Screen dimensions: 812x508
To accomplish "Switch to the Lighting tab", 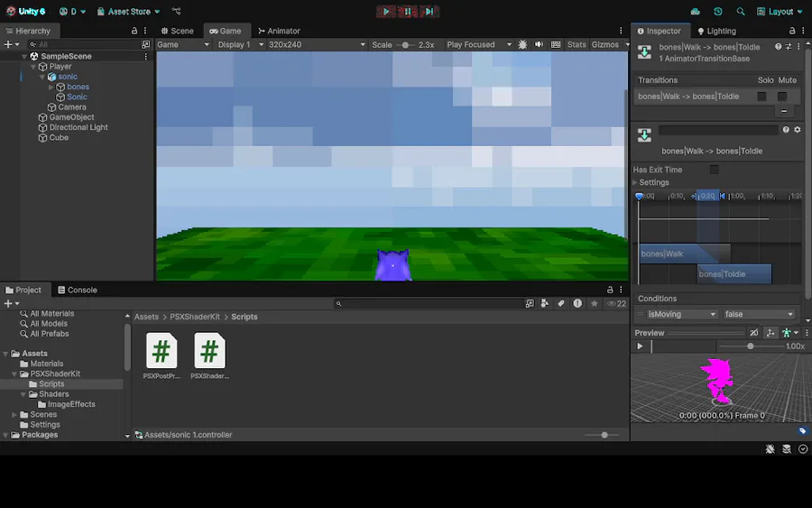I will [x=716, y=31].
